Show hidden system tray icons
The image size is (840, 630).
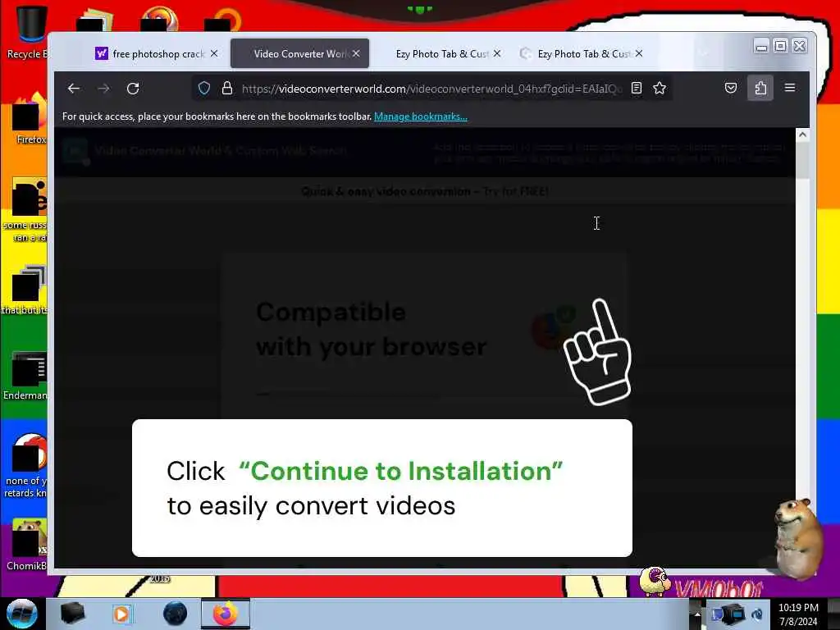[x=697, y=614]
